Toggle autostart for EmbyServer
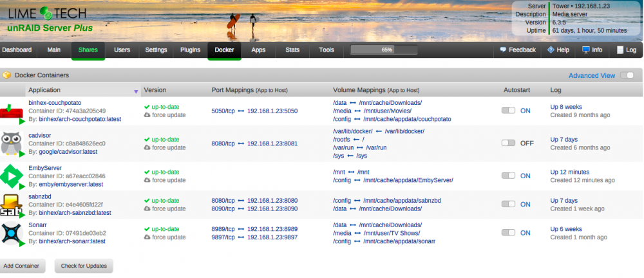This screenshot has height=278, width=644. coord(508,176)
